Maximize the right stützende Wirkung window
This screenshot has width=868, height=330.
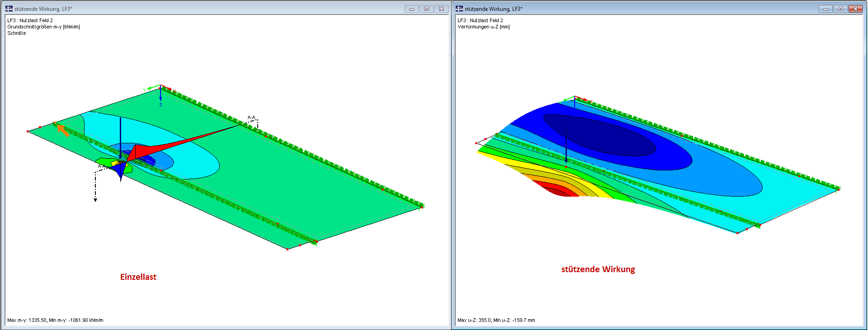(840, 9)
